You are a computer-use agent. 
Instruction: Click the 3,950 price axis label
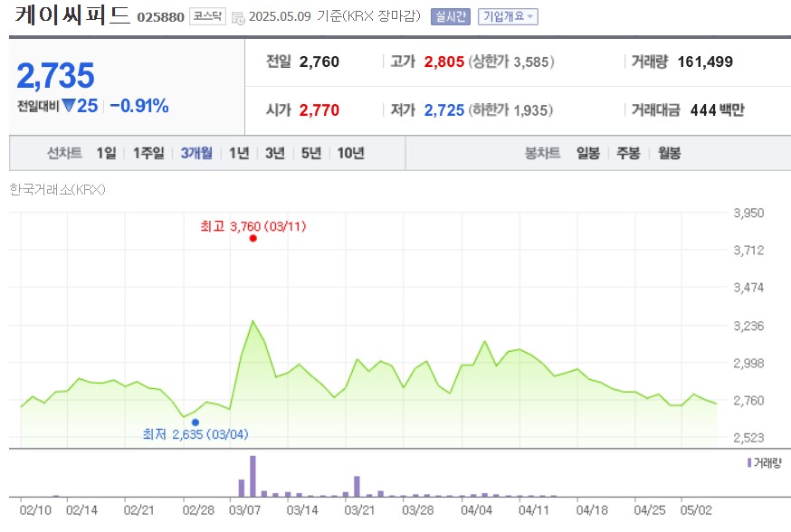(748, 213)
